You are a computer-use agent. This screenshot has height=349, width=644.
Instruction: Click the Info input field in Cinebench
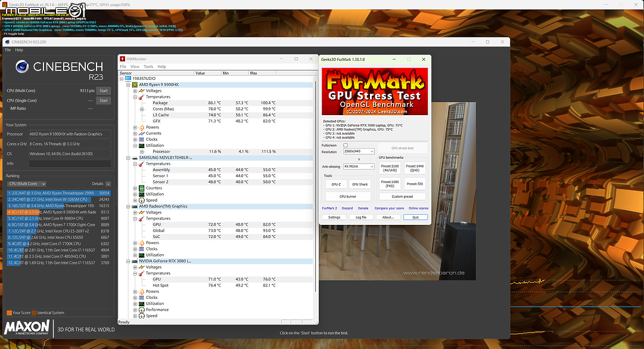(x=70, y=163)
